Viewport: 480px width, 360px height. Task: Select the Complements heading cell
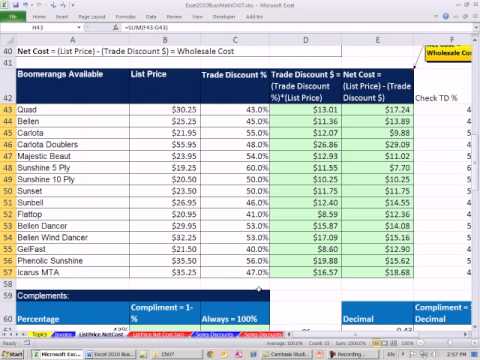point(73,296)
